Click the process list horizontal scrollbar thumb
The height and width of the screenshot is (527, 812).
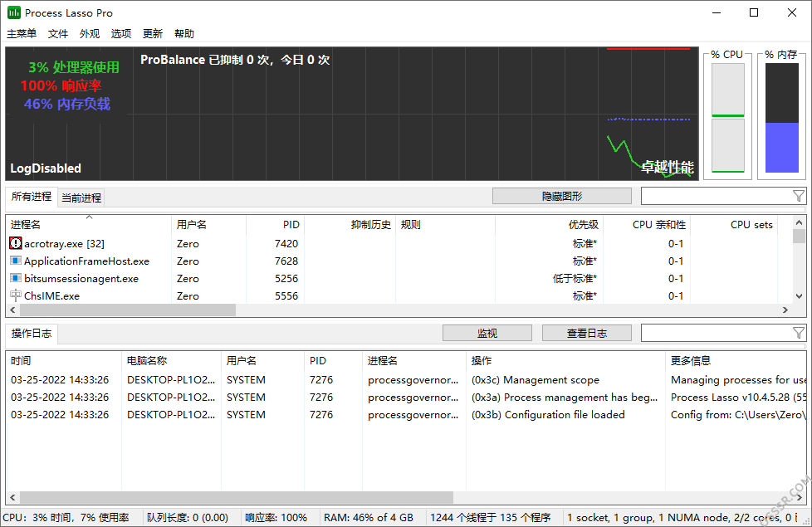point(127,310)
